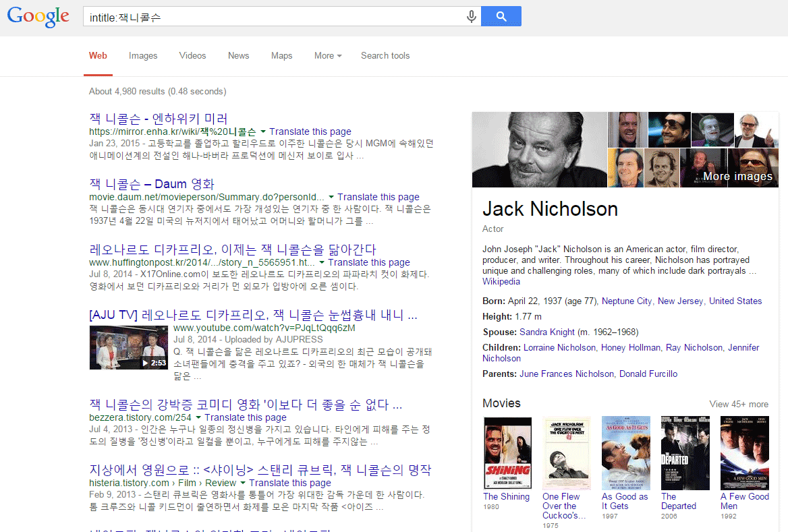Open the Joker face image thumbnail
Screen dimensions: 788x532
click(712, 129)
